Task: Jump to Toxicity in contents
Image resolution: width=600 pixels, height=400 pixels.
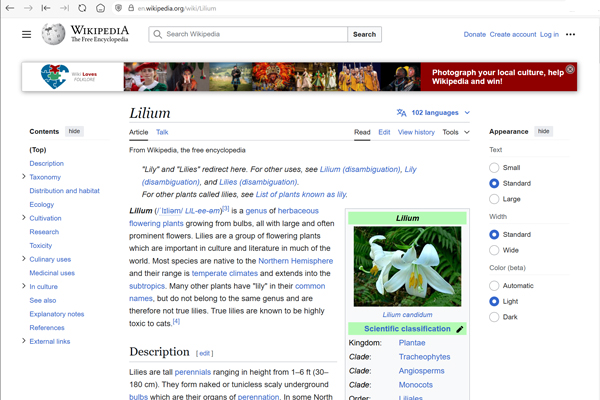Action: (41, 245)
